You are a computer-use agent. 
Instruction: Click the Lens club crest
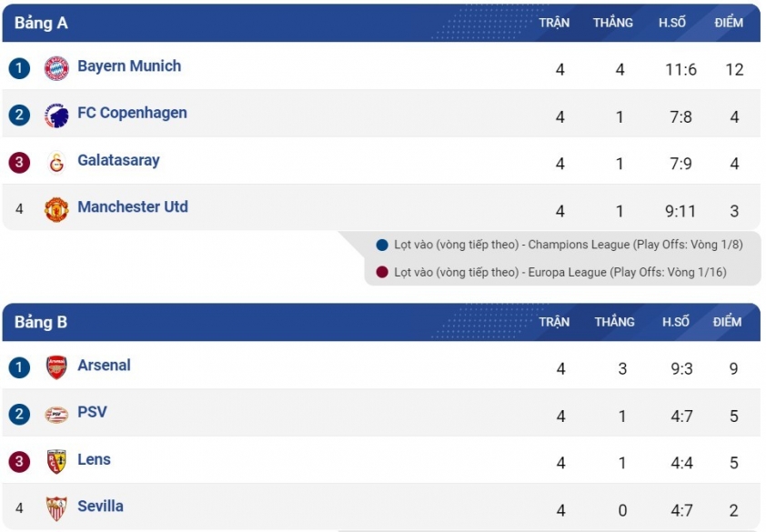click(x=56, y=462)
